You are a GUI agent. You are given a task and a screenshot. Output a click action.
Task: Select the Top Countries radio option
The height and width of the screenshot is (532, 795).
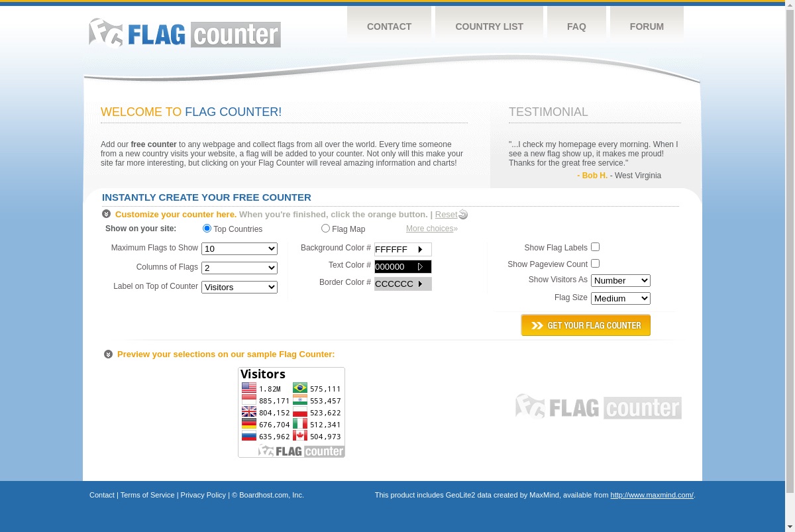[x=207, y=229]
